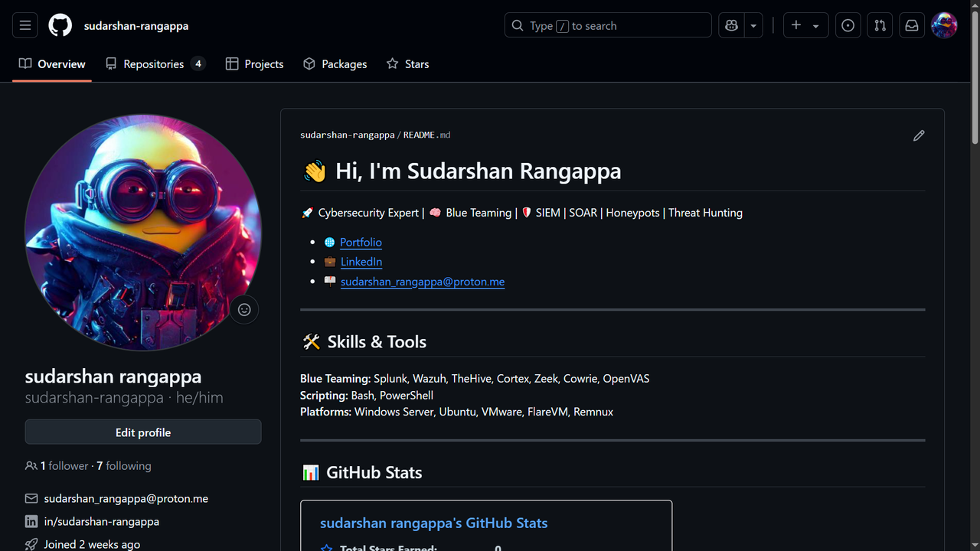The image size is (980, 551).
Task: Open the 7 following link
Action: [124, 466]
